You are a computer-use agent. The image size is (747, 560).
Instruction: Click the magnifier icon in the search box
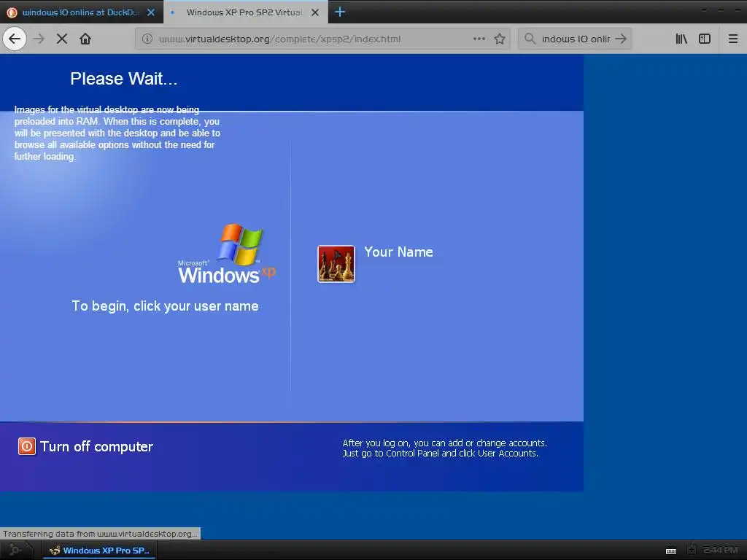(530, 39)
